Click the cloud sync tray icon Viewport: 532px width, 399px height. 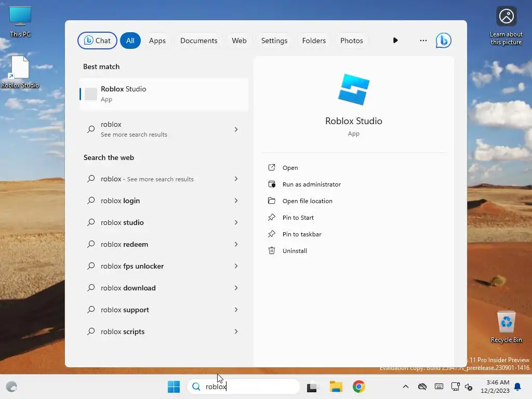point(422,387)
